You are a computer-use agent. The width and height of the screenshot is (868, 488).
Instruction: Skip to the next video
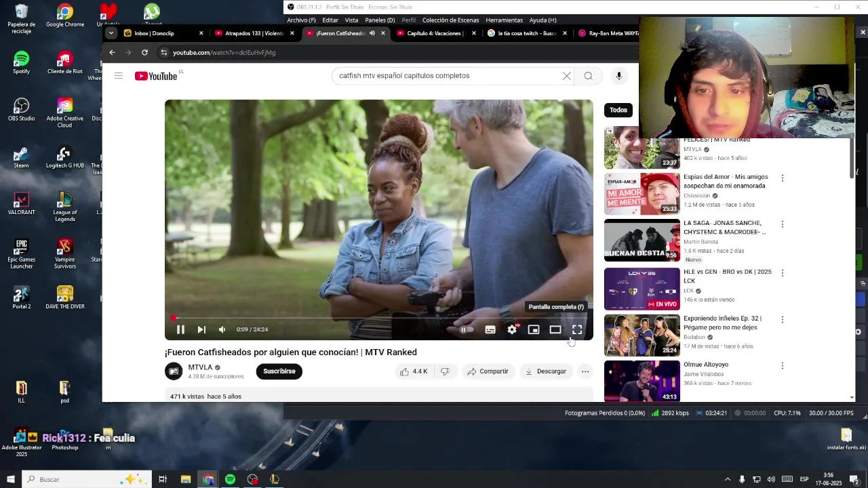201,329
